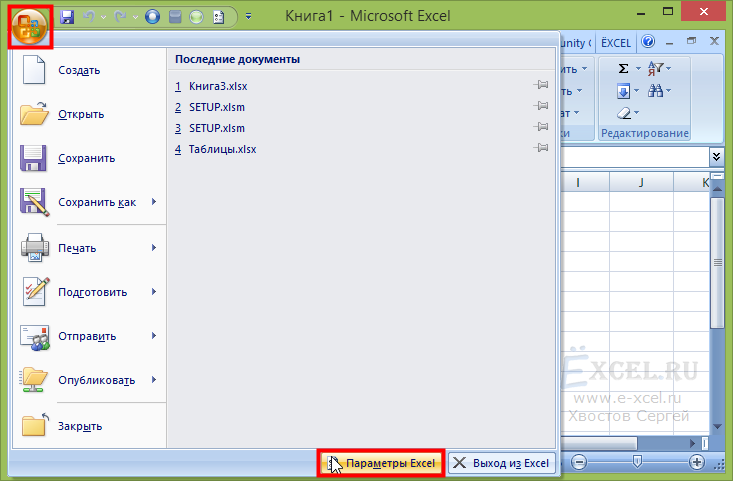The width and height of the screenshot is (733, 481).
Task: Open recent document Книга3.xlsx
Action: [x=218, y=86]
